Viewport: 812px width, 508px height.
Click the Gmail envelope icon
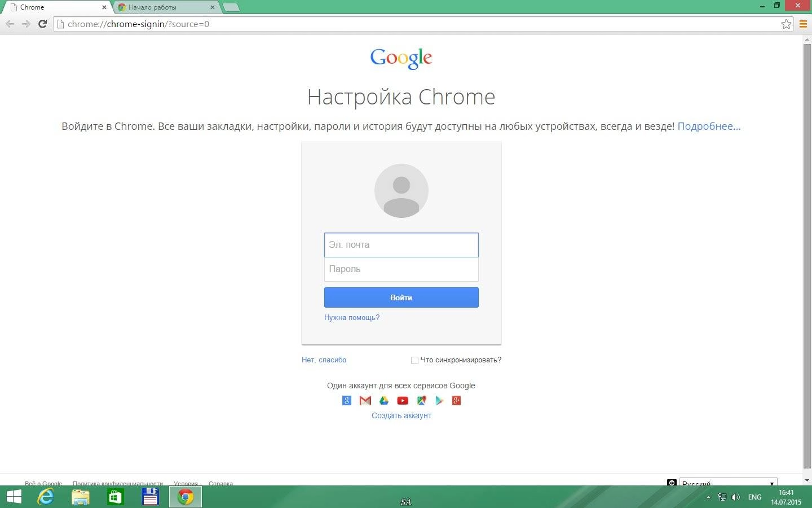coord(365,401)
